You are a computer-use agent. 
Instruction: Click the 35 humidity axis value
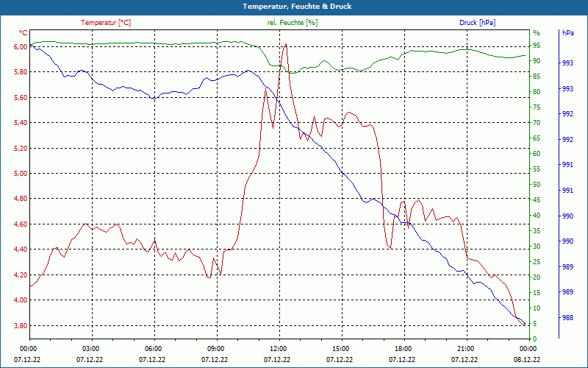click(537, 231)
